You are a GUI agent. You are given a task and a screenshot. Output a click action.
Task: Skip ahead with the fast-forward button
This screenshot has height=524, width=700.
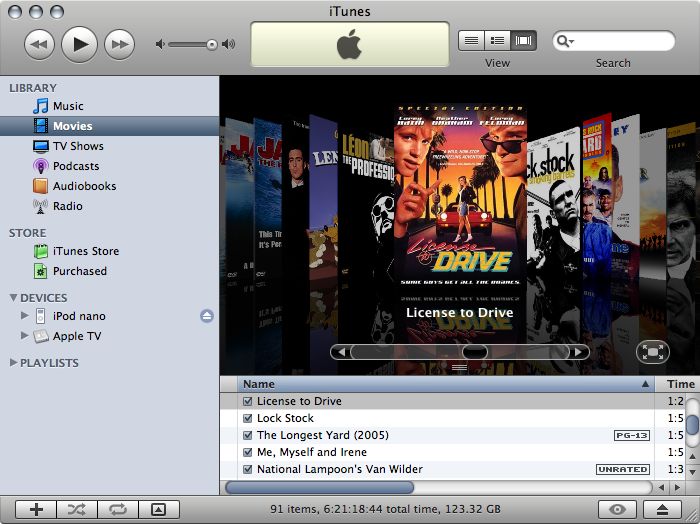pos(119,44)
